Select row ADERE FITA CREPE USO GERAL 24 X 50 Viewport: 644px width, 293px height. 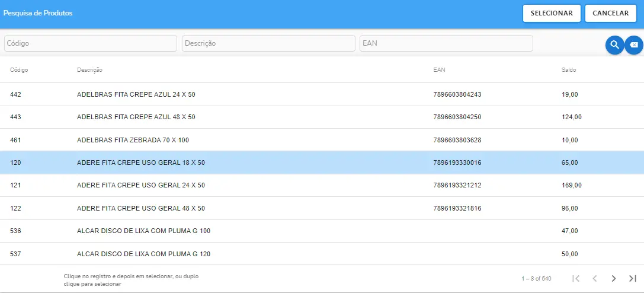[x=322, y=185]
